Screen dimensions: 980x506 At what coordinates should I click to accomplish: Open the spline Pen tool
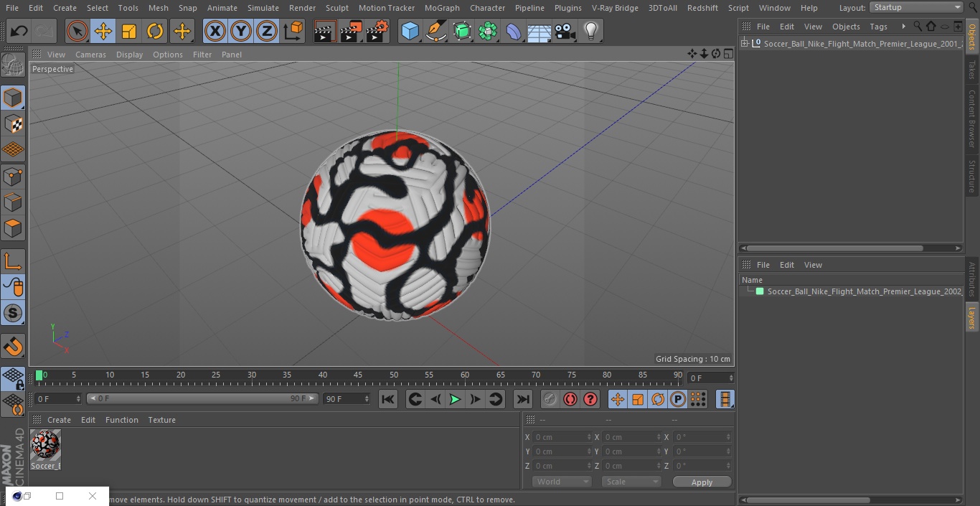point(435,32)
